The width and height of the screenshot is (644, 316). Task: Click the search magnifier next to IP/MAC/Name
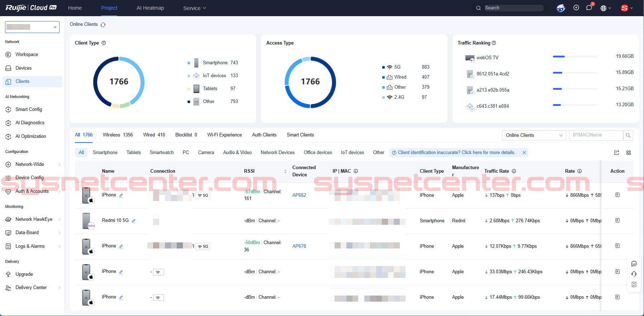(x=628, y=135)
